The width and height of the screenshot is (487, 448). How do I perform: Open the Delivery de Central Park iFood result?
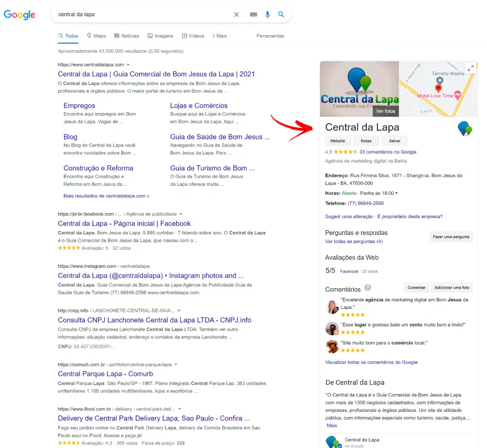[154, 419]
